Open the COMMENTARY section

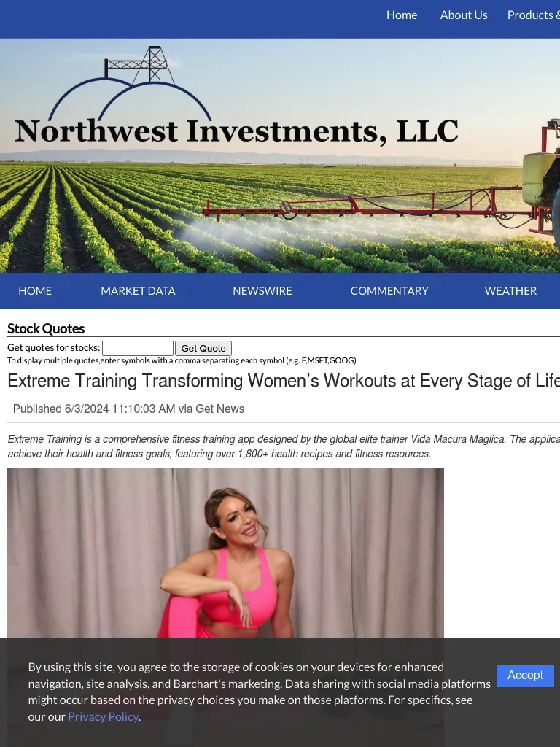pos(389,290)
